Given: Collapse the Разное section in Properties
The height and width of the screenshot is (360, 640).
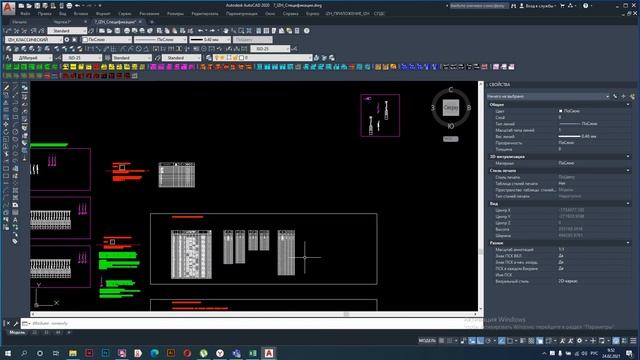Looking at the screenshot, I should coord(628,243).
